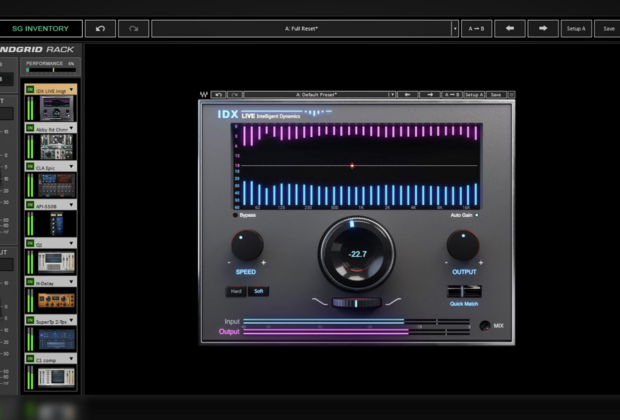Click the horizontal slider below the main knob
620x420 pixels.
357,302
